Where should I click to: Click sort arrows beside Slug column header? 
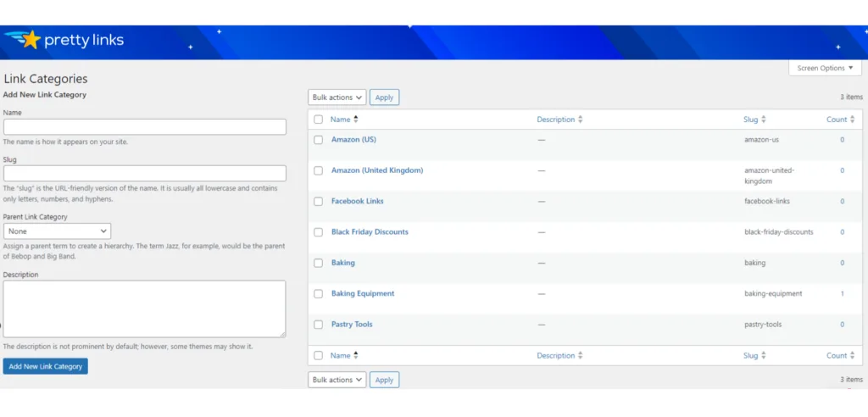click(764, 120)
